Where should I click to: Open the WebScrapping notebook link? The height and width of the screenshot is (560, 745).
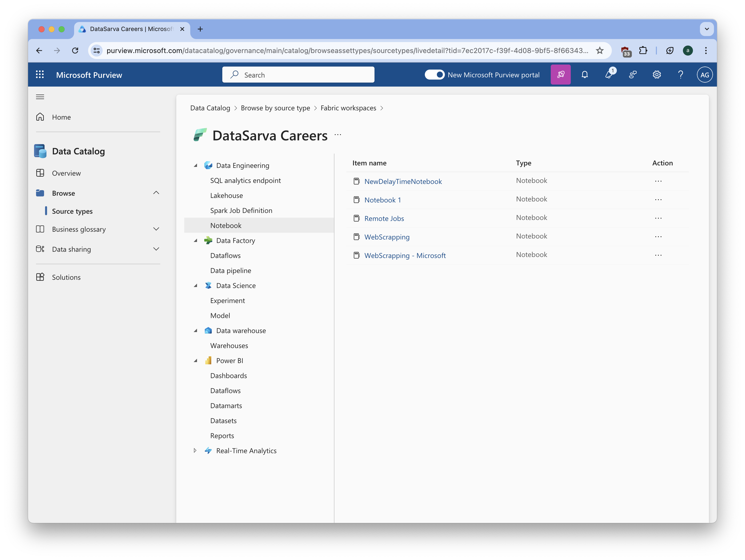[x=387, y=237]
